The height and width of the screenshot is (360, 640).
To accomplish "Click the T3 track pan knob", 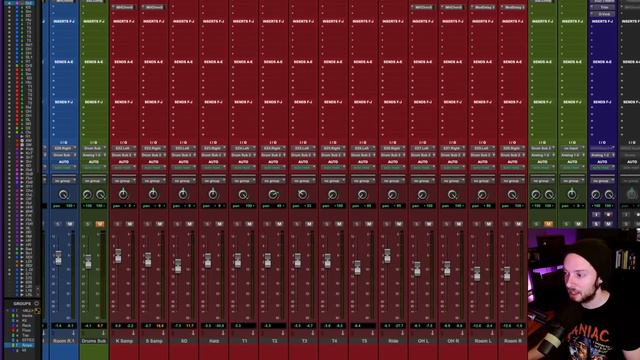I will coord(302,195).
